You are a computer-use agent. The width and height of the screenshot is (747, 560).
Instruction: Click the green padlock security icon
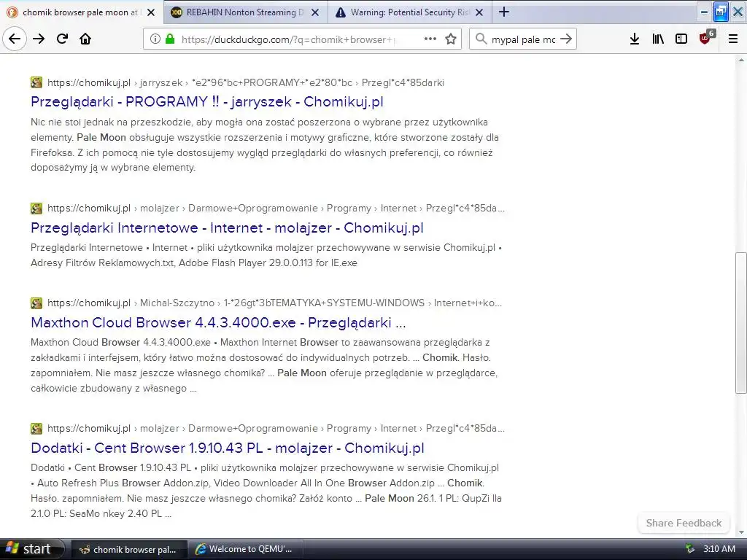tap(169, 39)
